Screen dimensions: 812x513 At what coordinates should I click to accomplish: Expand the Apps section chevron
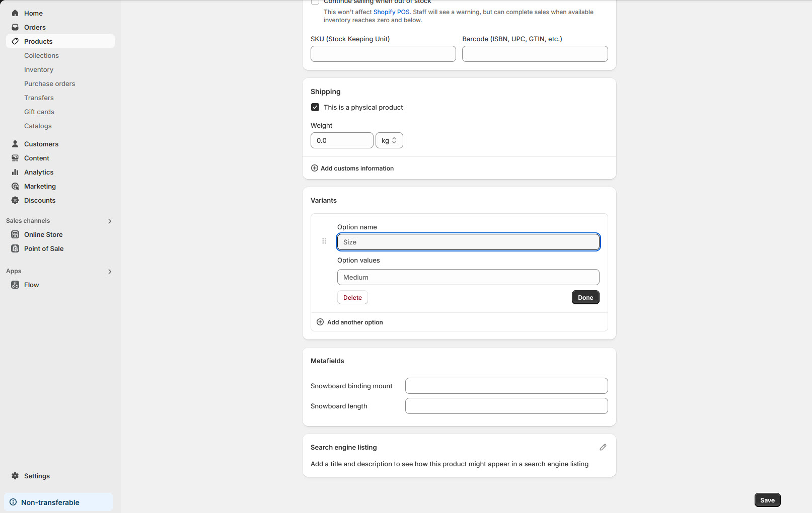pos(110,272)
